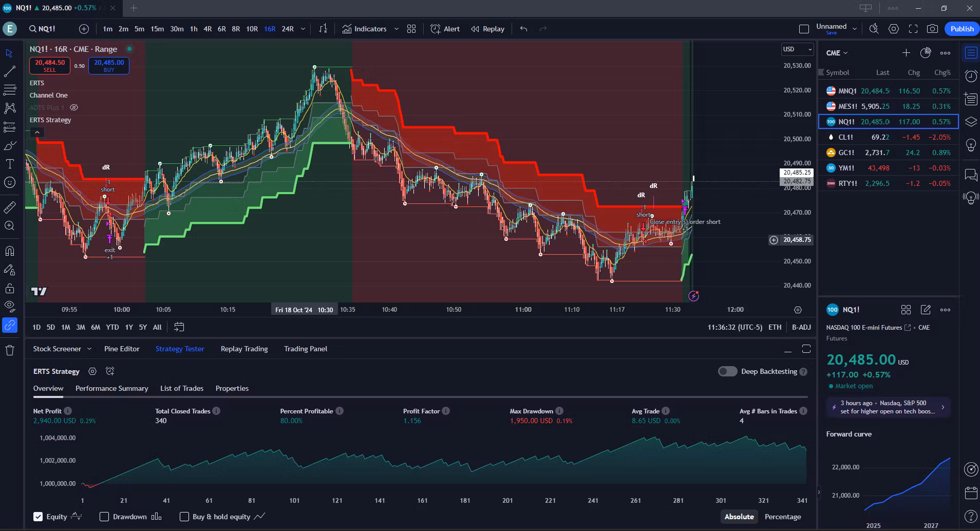Expand the Indicators favorites dropdown arrow
Viewport: 980px width, 531px height.
point(397,29)
